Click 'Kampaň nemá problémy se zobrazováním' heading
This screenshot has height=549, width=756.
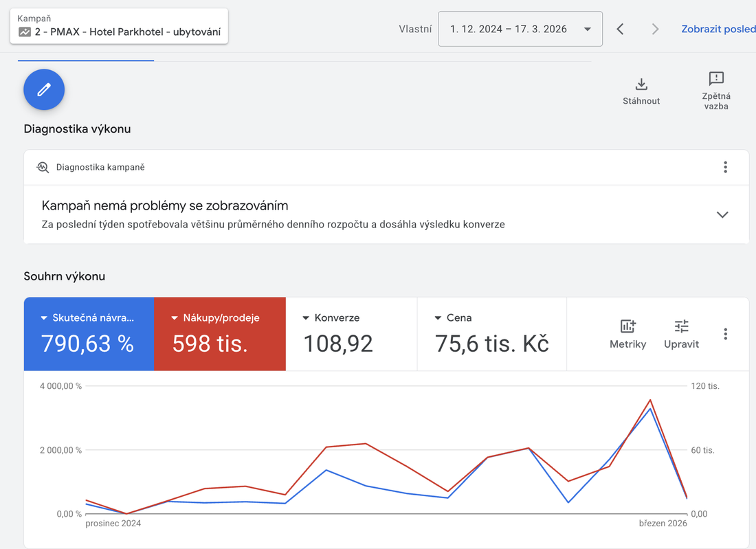165,206
